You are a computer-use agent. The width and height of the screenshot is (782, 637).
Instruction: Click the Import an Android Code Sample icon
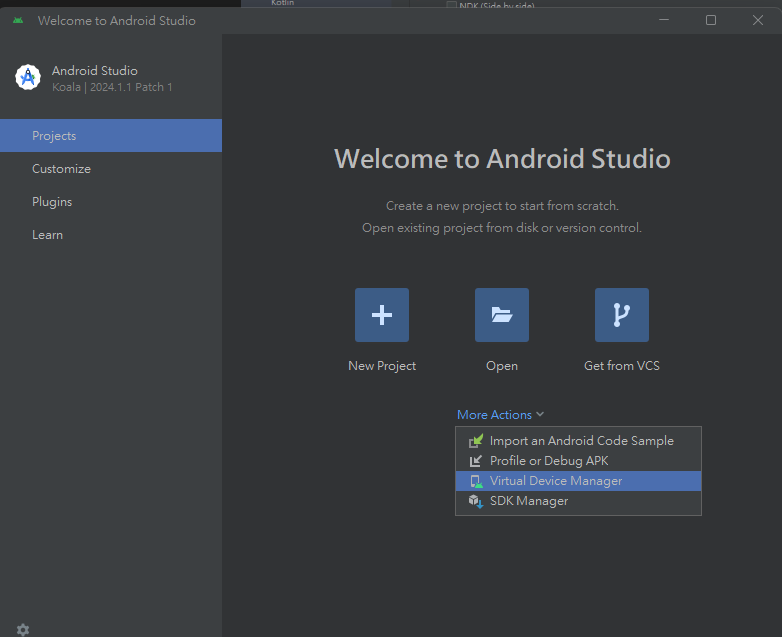[x=476, y=441]
